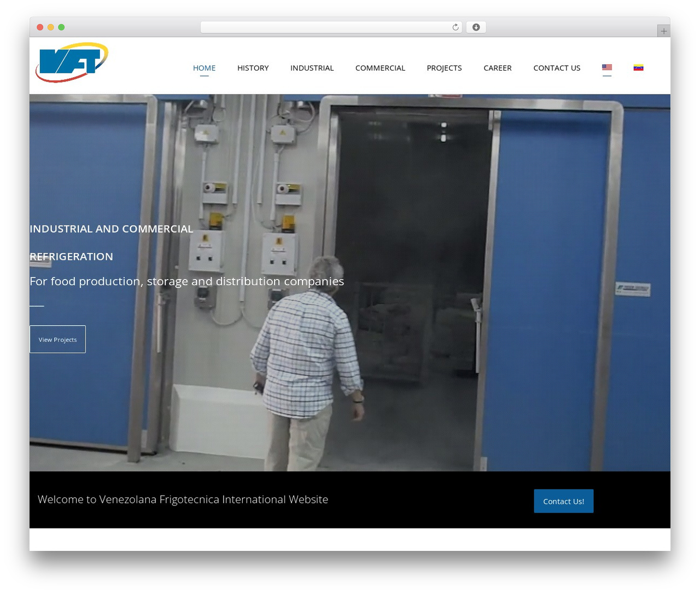The height and width of the screenshot is (593, 700).
Task: Navigate to the Projects page
Action: pyautogui.click(x=444, y=68)
